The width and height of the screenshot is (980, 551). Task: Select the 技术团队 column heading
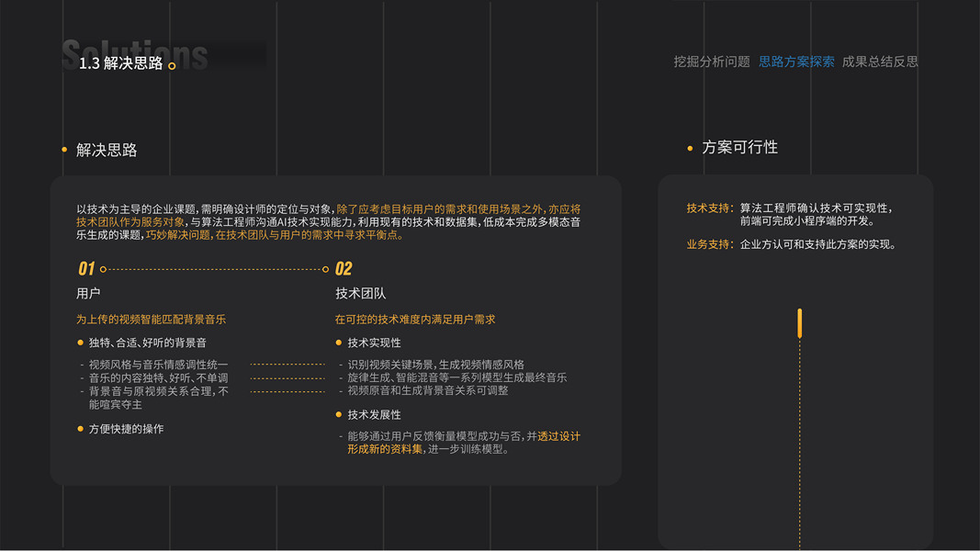pos(361,293)
